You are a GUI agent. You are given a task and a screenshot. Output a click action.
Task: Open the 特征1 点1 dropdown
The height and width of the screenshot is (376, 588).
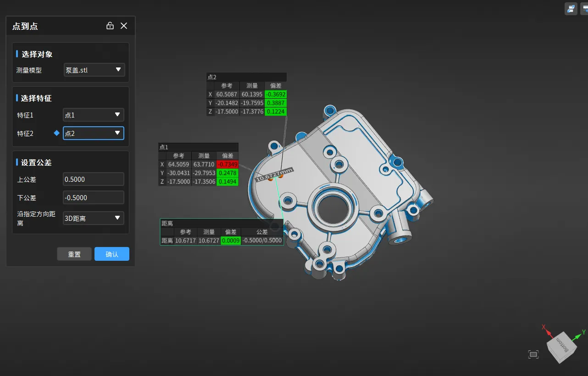(x=94, y=115)
